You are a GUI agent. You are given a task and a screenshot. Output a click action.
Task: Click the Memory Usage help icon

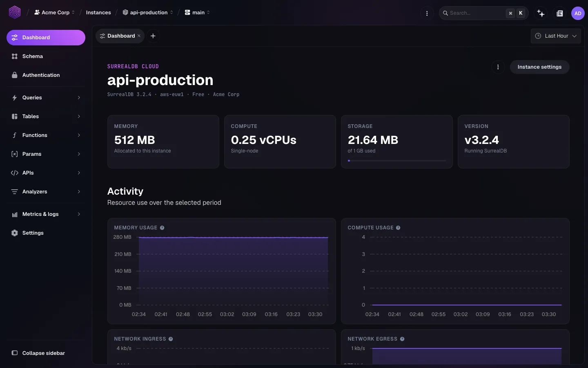[x=162, y=228]
